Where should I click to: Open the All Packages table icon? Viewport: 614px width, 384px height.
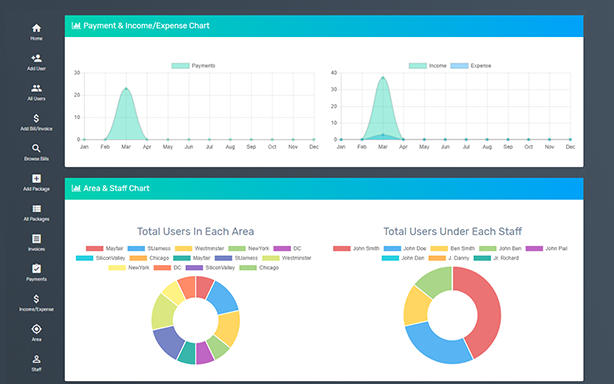(x=36, y=209)
